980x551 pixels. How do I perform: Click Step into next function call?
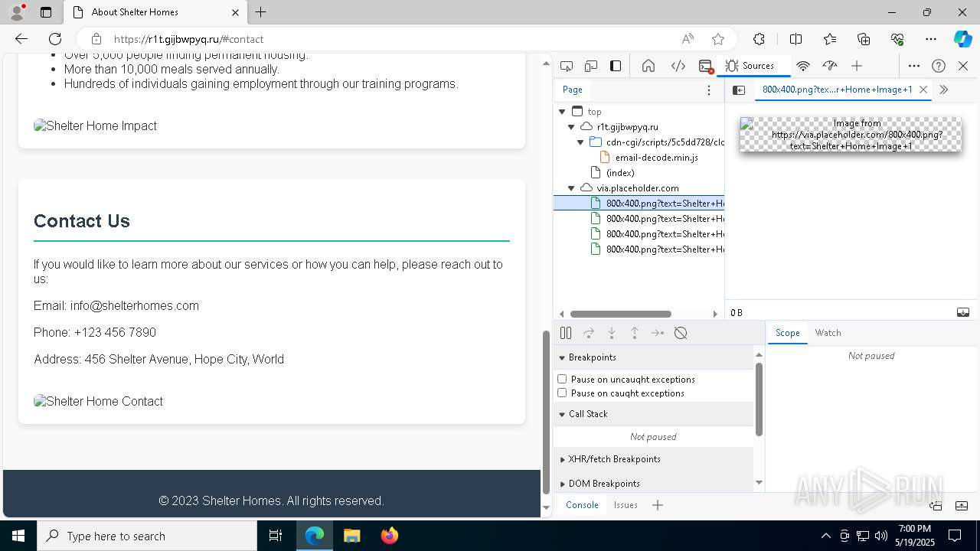point(612,333)
